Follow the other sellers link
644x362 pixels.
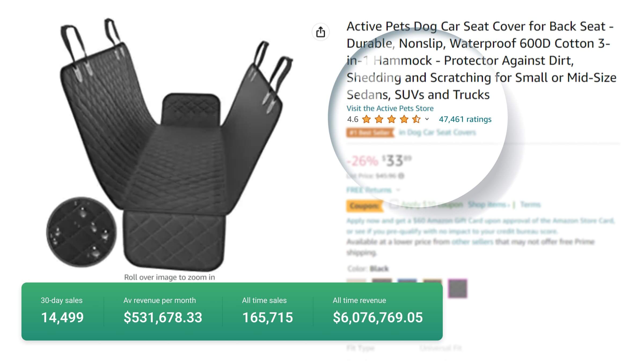pyautogui.click(x=472, y=242)
